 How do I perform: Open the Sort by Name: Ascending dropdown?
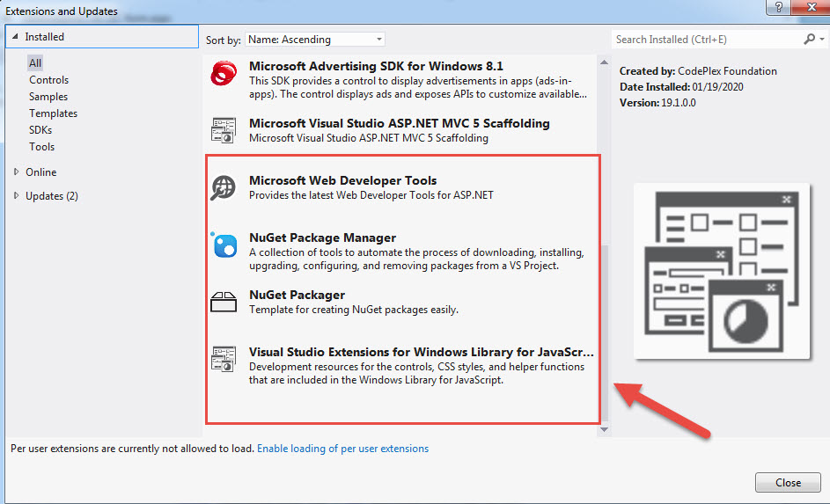pos(315,39)
